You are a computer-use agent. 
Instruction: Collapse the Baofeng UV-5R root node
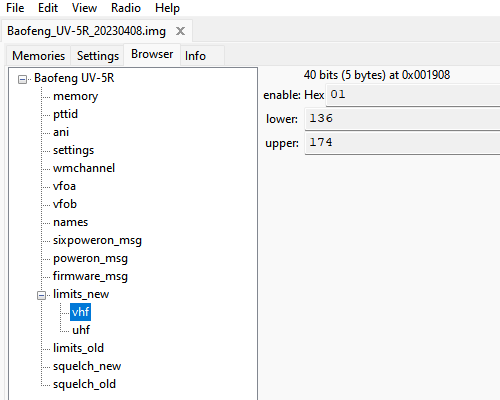(22, 79)
